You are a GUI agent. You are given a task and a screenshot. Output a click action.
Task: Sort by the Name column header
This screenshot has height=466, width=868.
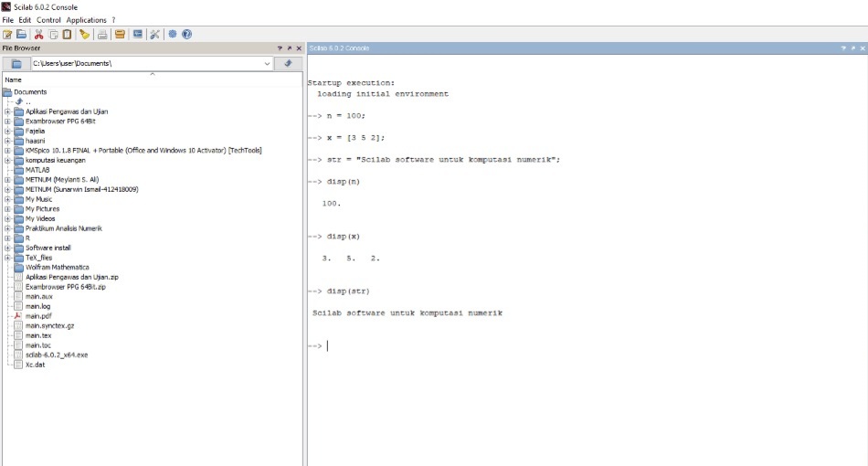153,79
